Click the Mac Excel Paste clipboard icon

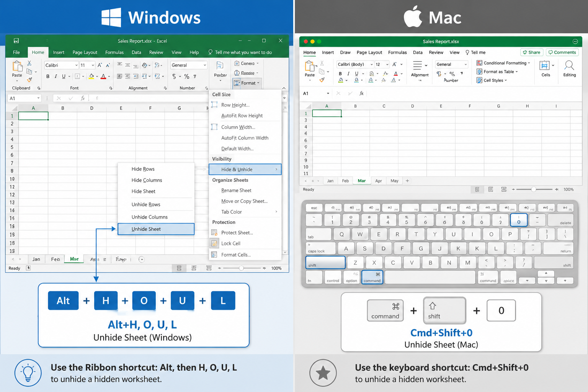click(x=310, y=66)
